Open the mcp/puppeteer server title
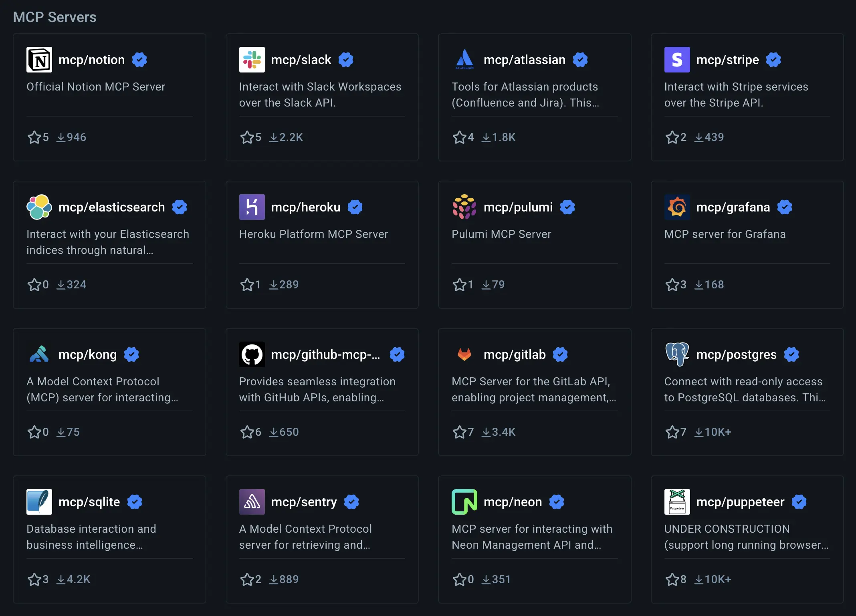This screenshot has height=616, width=856. 741,502
